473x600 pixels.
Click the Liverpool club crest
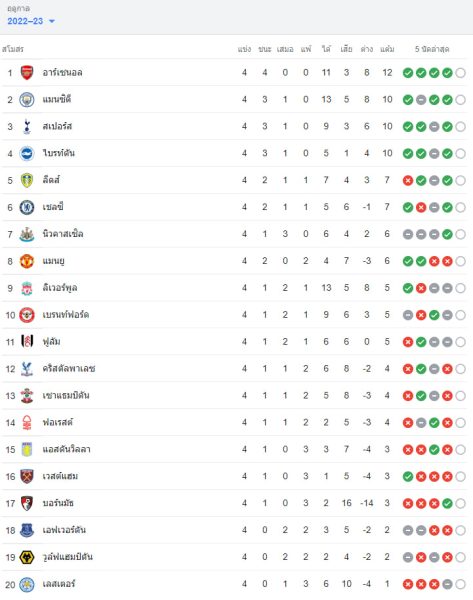point(27,288)
